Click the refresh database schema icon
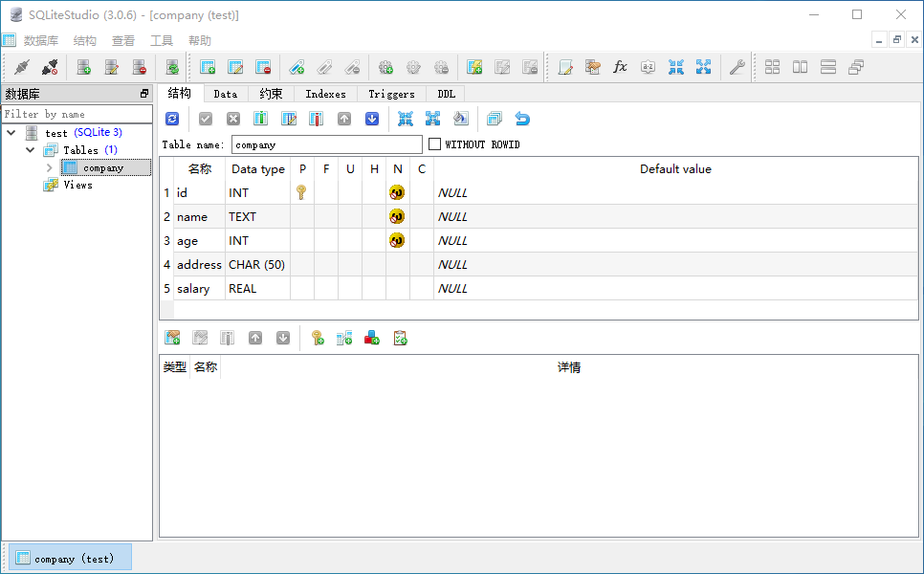This screenshot has width=924, height=574. pyautogui.click(x=172, y=67)
